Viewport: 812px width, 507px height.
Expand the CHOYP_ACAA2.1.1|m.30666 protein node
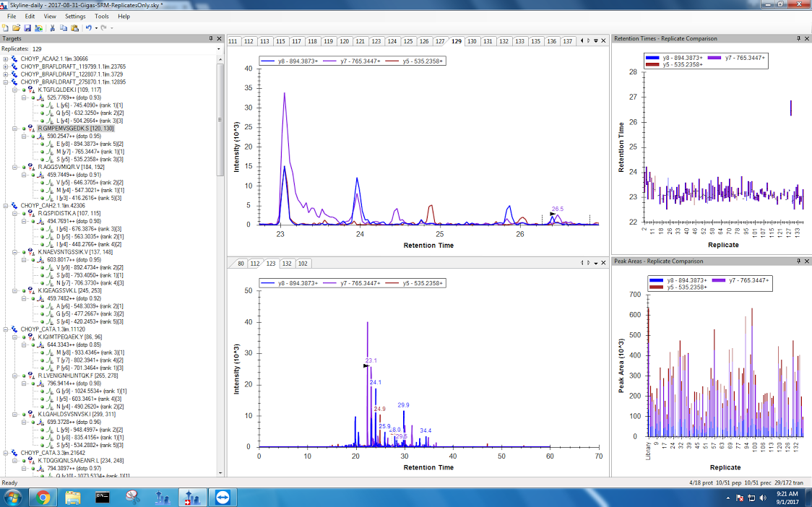6,58
